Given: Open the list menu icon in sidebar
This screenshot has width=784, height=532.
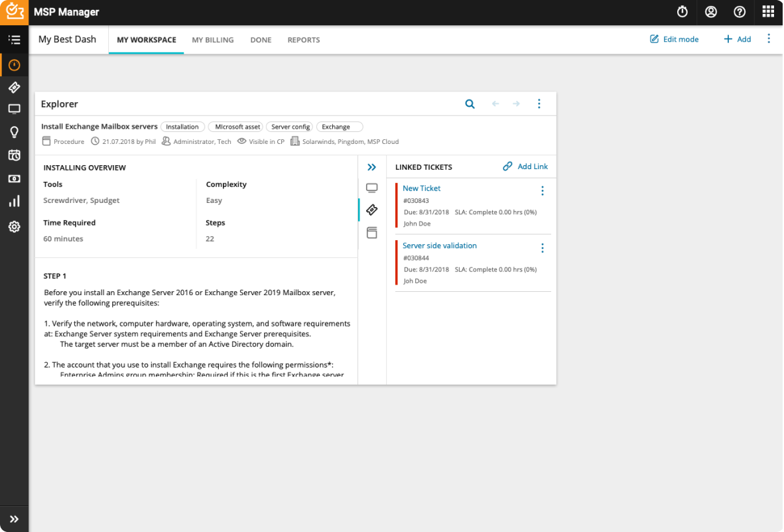Looking at the screenshot, I should [x=14, y=40].
